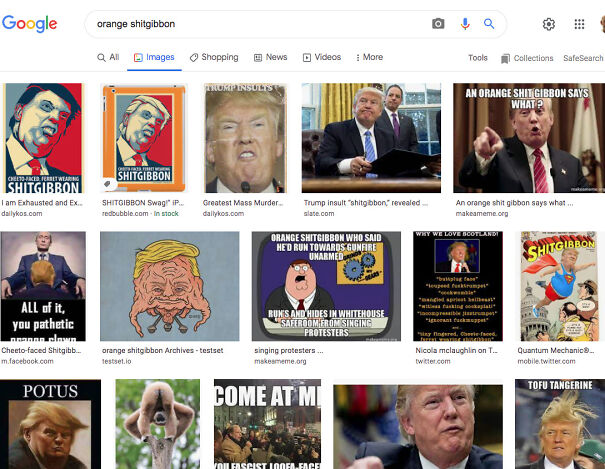Open Collections saved items
605x469 pixels.
[527, 58]
